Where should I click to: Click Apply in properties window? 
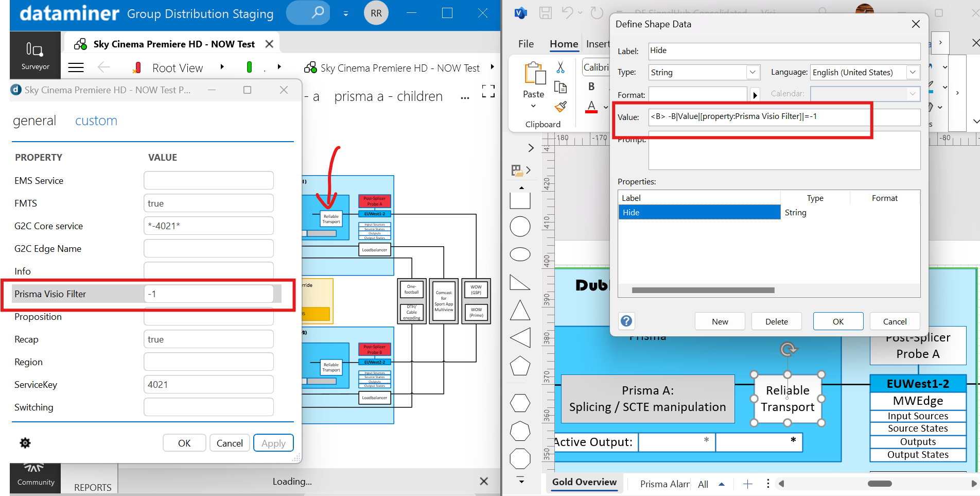[273, 443]
